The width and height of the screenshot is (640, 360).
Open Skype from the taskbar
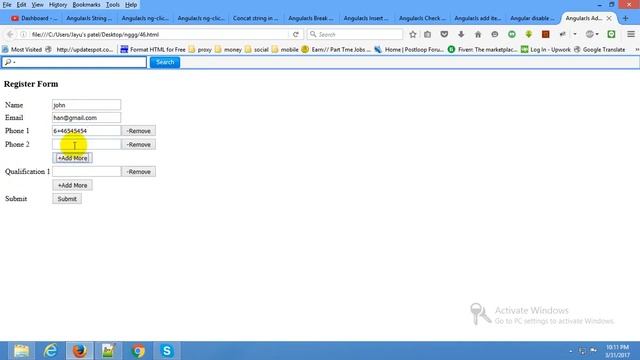click(167, 351)
